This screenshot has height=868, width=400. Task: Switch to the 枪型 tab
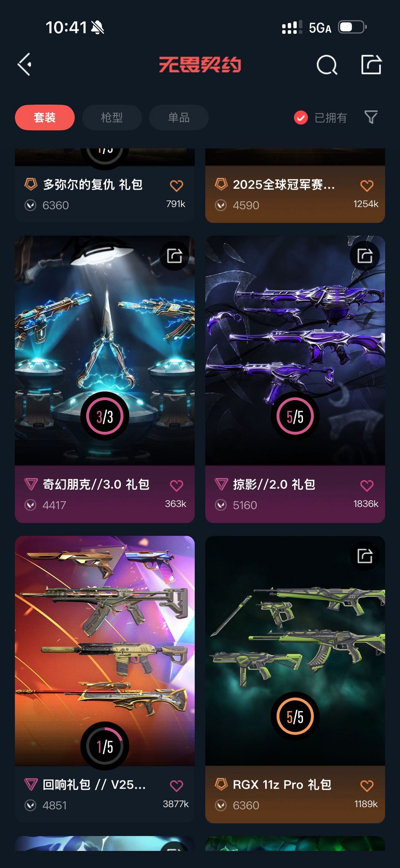pyautogui.click(x=112, y=118)
